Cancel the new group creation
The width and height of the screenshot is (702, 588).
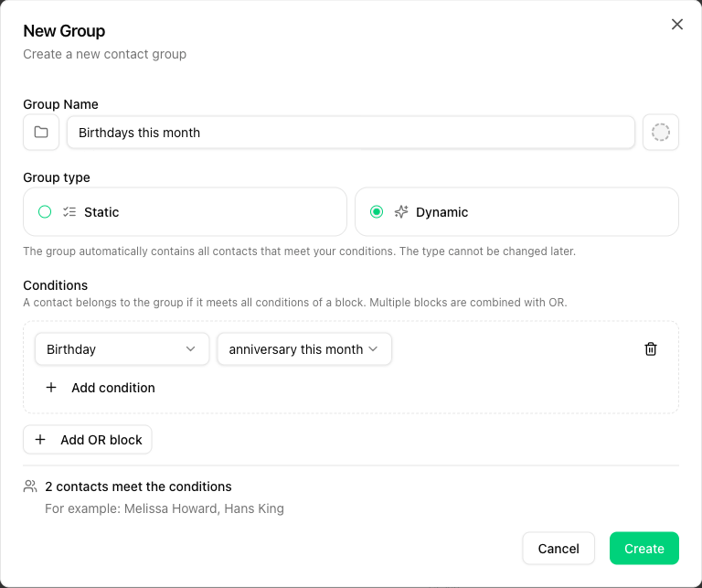point(558,548)
